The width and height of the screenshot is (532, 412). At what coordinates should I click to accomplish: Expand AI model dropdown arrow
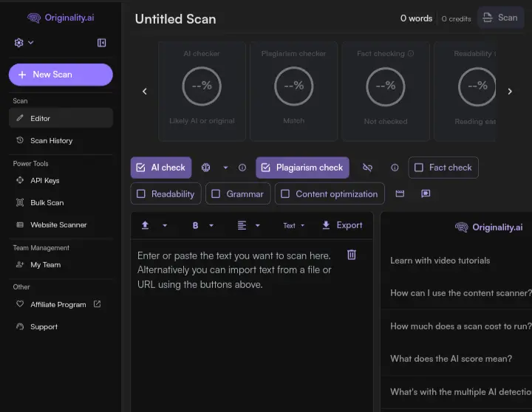pyautogui.click(x=225, y=168)
